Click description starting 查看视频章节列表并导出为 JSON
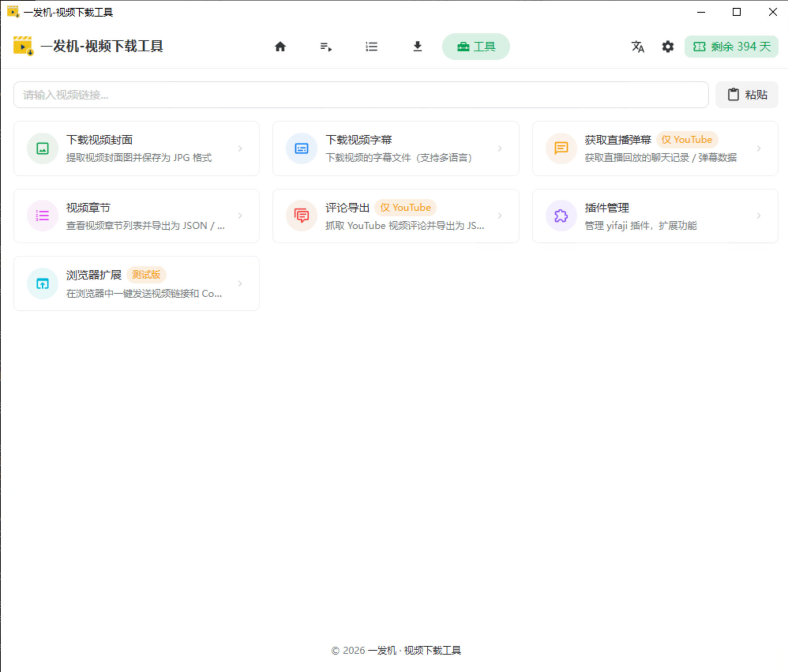The height and width of the screenshot is (672, 788). [x=145, y=226]
